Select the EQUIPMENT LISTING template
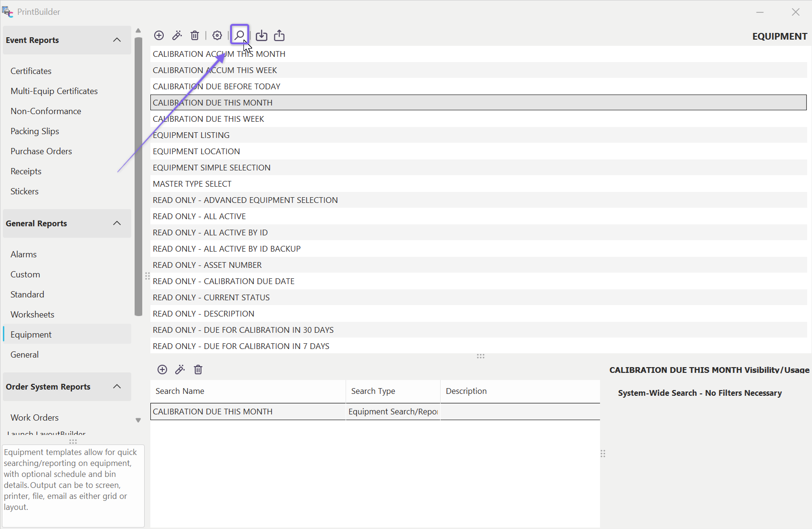 pyautogui.click(x=191, y=135)
